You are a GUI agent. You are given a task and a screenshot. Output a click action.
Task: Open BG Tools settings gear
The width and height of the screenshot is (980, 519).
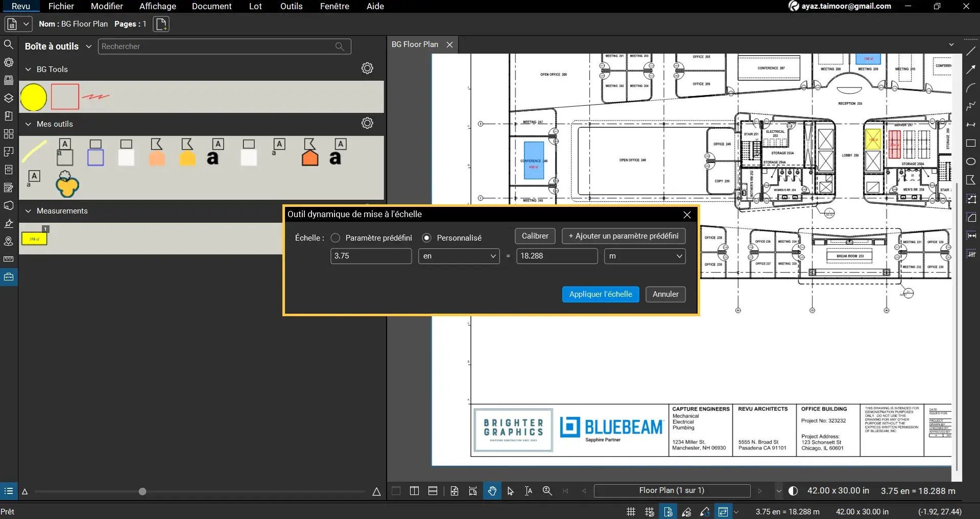(367, 68)
